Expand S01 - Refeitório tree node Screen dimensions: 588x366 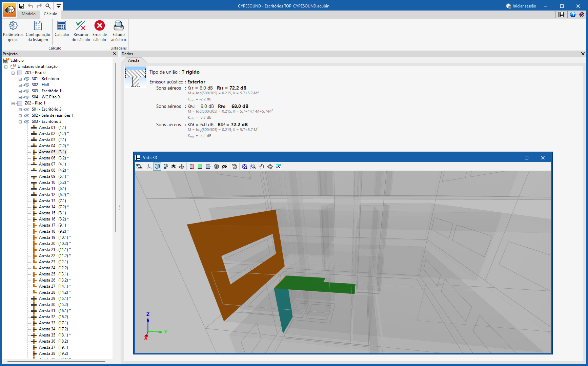pos(20,79)
